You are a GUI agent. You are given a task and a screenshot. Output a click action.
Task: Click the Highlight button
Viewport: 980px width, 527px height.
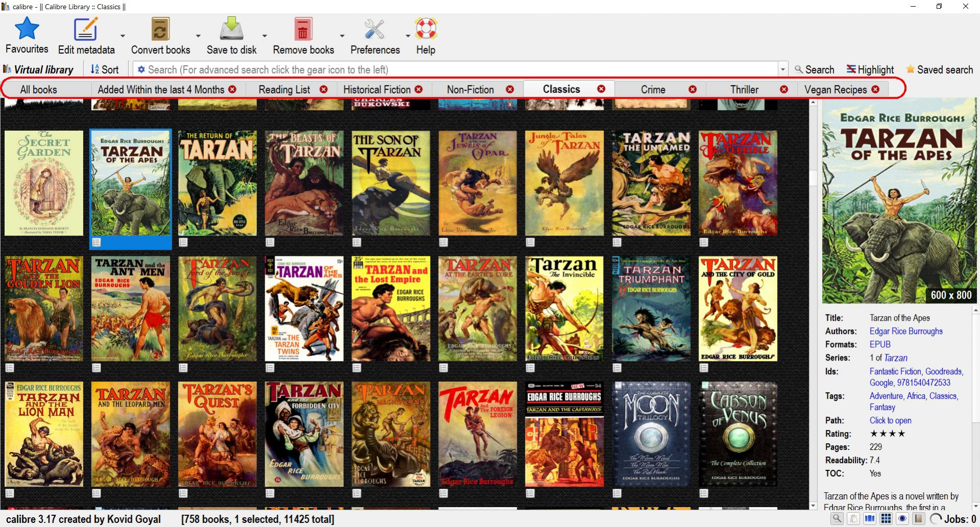tap(870, 69)
